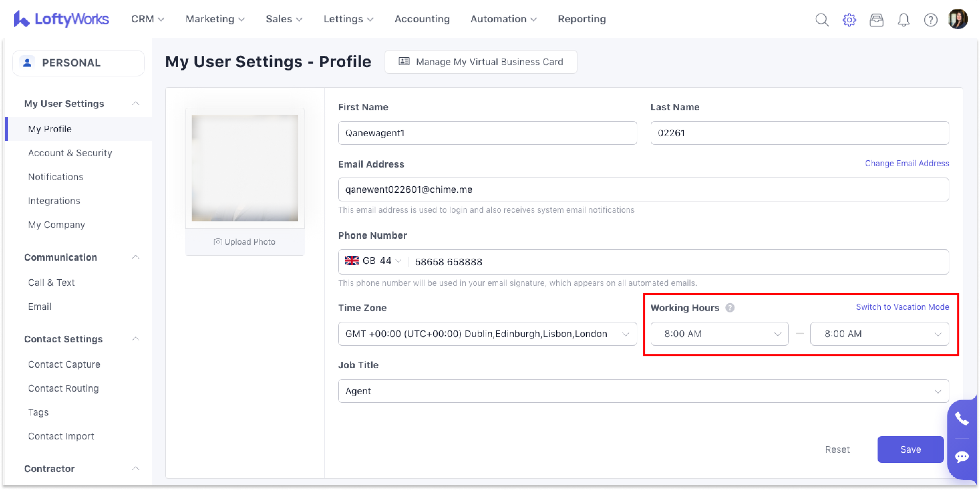Screen dimensions: 980x490
Task: Click the Working Hours info icon
Action: 730,307
